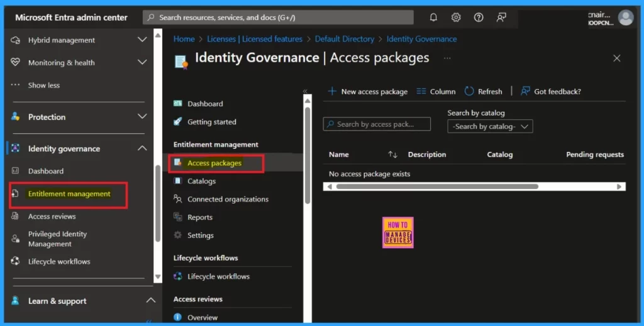Open Licenses | Licensed features breadcrumb

[255, 39]
